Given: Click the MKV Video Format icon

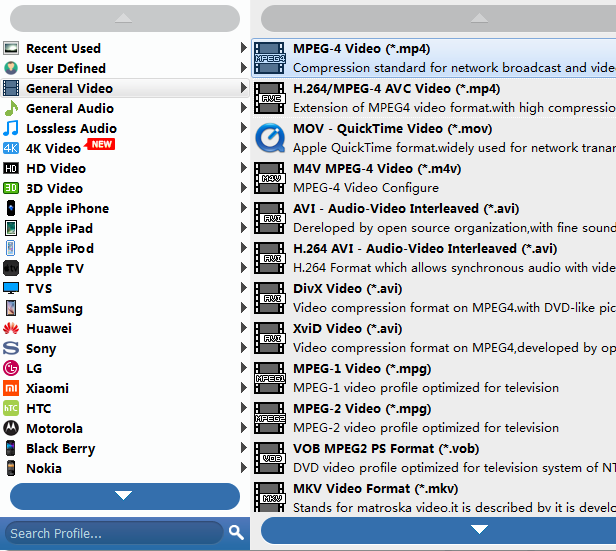Looking at the screenshot, I should click(269, 497).
